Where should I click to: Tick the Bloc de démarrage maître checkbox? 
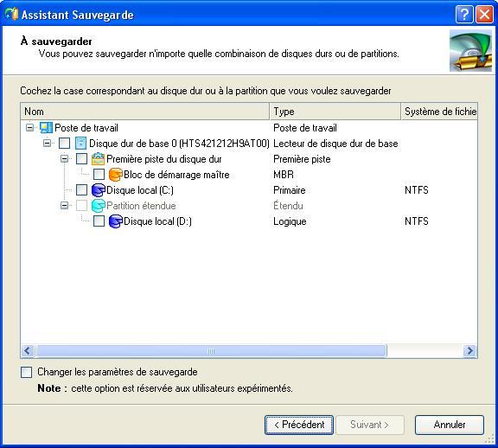coord(99,175)
